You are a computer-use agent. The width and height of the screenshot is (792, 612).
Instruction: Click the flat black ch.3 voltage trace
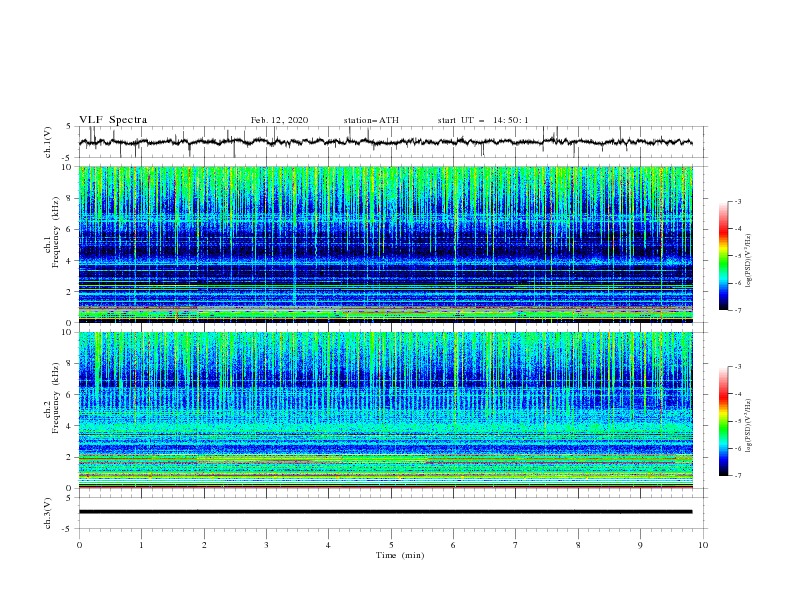click(x=385, y=512)
